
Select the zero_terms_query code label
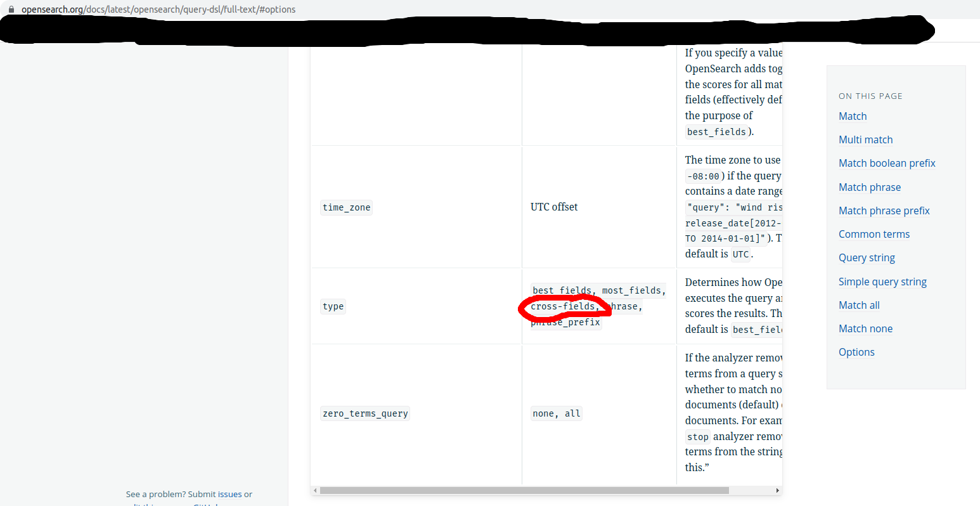(364, 413)
